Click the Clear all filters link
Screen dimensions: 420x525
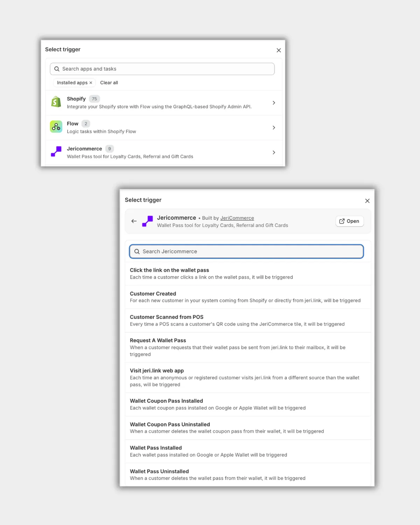coord(109,83)
